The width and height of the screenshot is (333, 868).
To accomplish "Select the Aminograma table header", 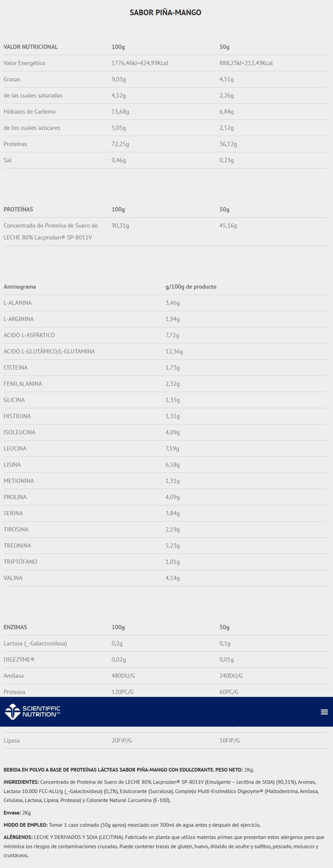I will (20, 287).
